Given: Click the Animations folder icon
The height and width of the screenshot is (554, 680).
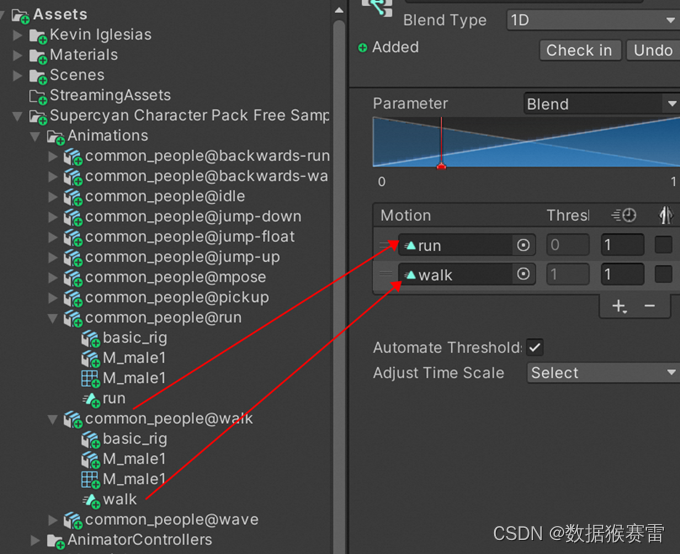Looking at the screenshot, I should click(56, 137).
